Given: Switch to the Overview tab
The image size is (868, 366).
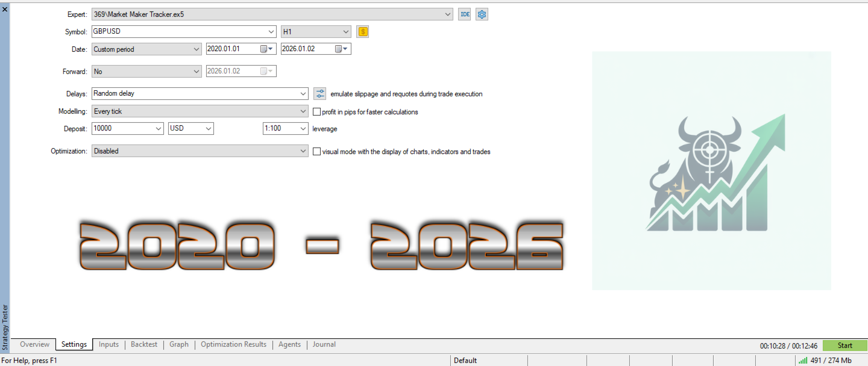Looking at the screenshot, I should tap(34, 344).
